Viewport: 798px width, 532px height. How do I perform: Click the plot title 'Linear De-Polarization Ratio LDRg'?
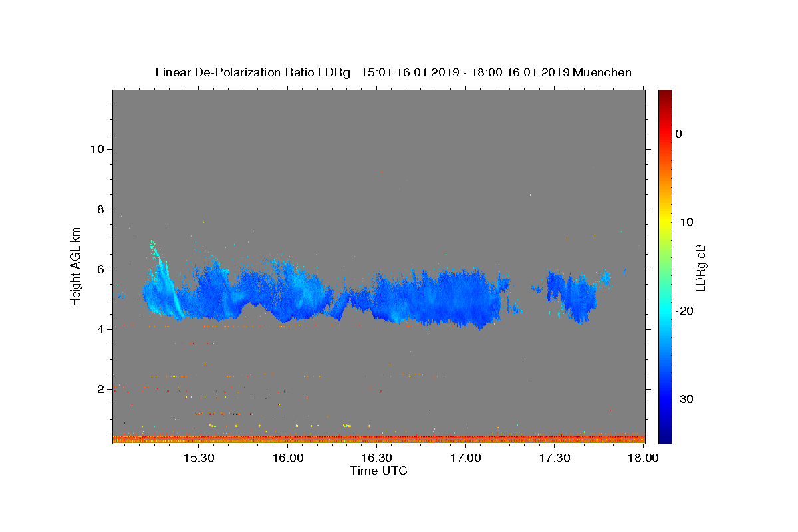pyautogui.click(x=253, y=72)
